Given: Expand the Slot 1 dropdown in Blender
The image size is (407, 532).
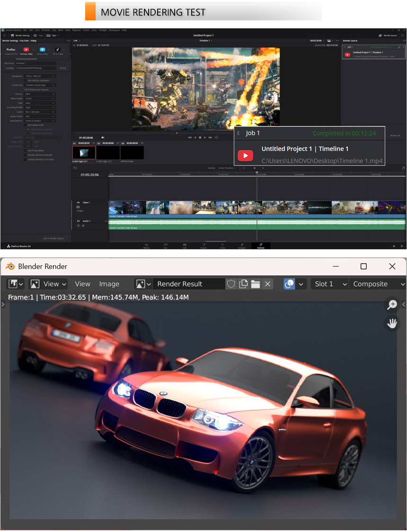Looking at the screenshot, I should click(329, 284).
